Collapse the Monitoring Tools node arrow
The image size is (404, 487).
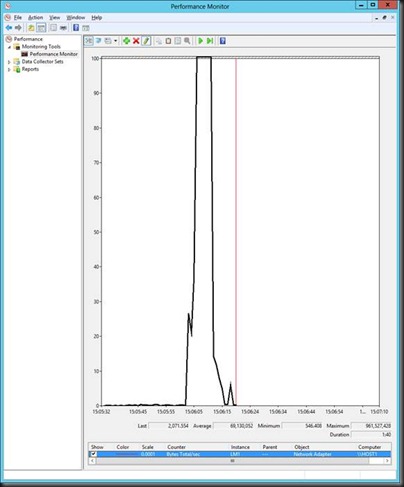pyautogui.click(x=10, y=47)
